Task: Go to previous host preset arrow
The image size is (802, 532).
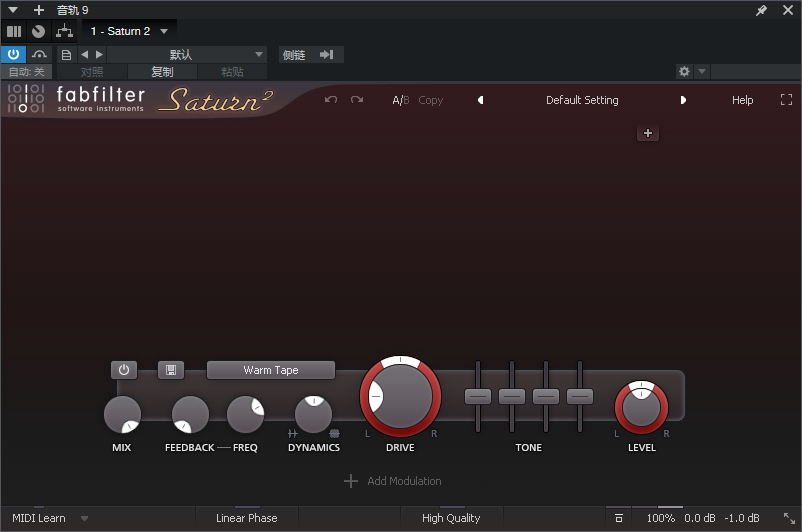Action: point(85,54)
